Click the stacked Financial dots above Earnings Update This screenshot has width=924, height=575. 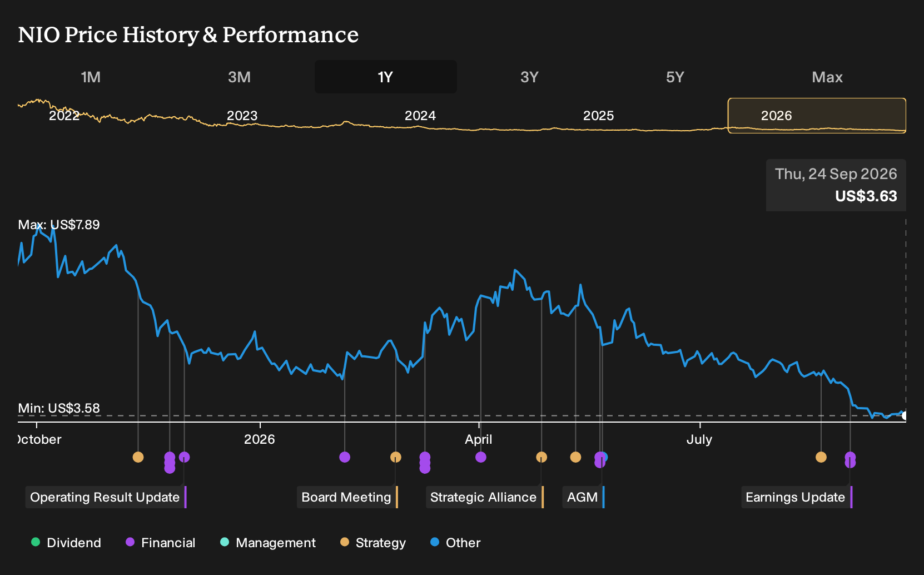click(x=850, y=460)
